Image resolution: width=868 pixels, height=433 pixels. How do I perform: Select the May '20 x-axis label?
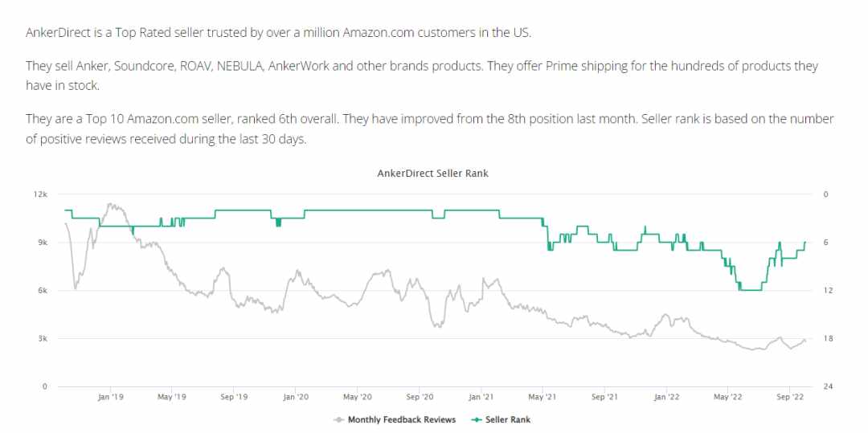coord(358,397)
